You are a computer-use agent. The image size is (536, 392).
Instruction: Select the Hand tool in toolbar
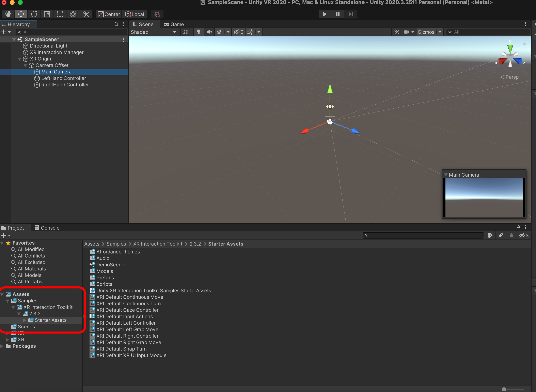pyautogui.click(x=8, y=14)
